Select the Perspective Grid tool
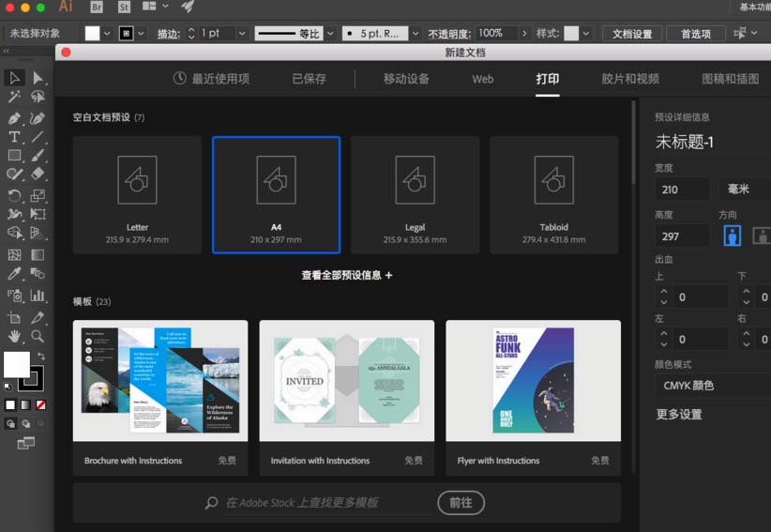The image size is (771, 532). tap(38, 233)
